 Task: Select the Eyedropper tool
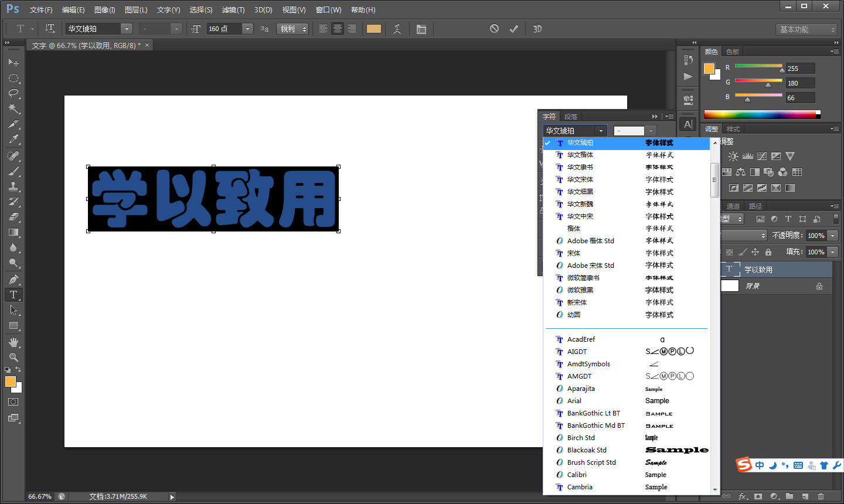[x=13, y=139]
